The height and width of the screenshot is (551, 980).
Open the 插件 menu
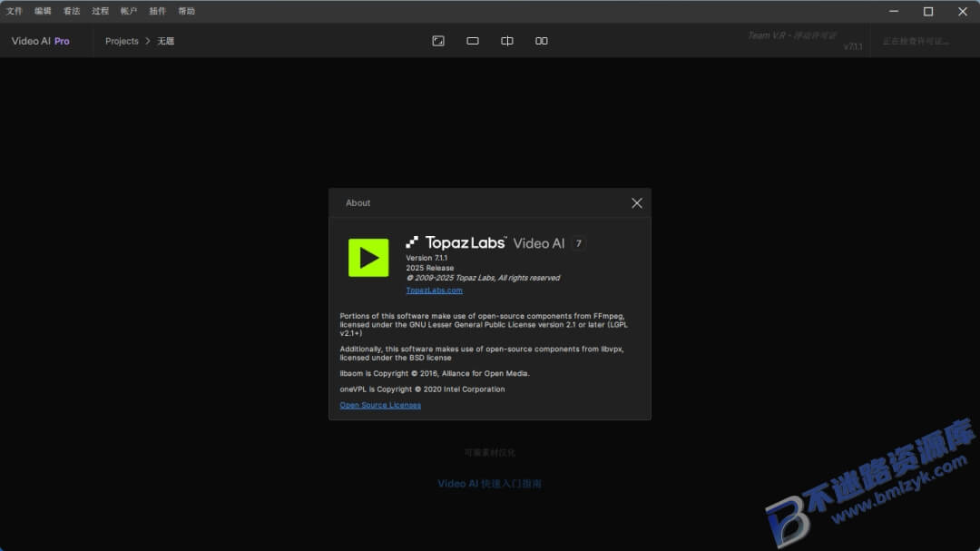(x=158, y=11)
